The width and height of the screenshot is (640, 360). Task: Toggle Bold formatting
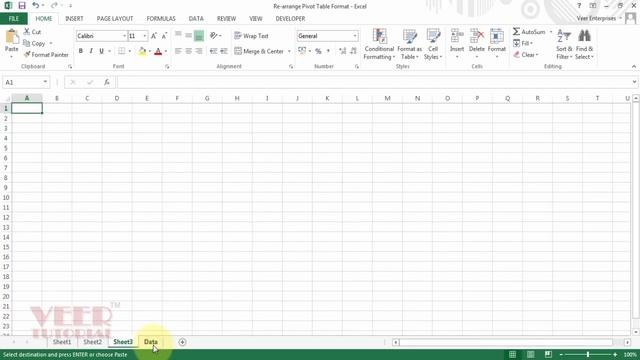(80, 51)
